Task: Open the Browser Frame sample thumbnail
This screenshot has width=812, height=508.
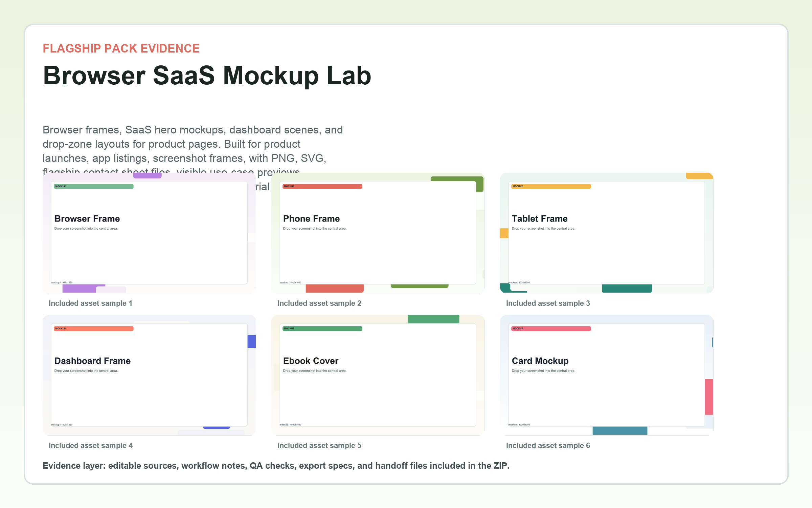Action: click(149, 233)
